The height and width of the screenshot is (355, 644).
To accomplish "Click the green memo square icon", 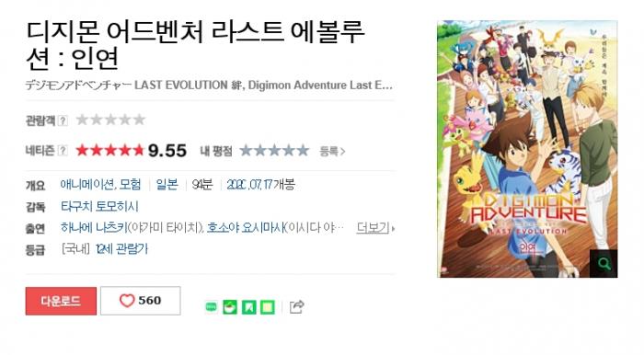I will coord(268,306).
